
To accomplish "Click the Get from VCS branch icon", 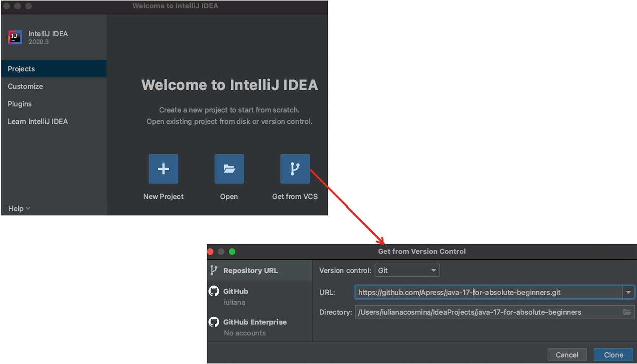I will click(x=295, y=169).
